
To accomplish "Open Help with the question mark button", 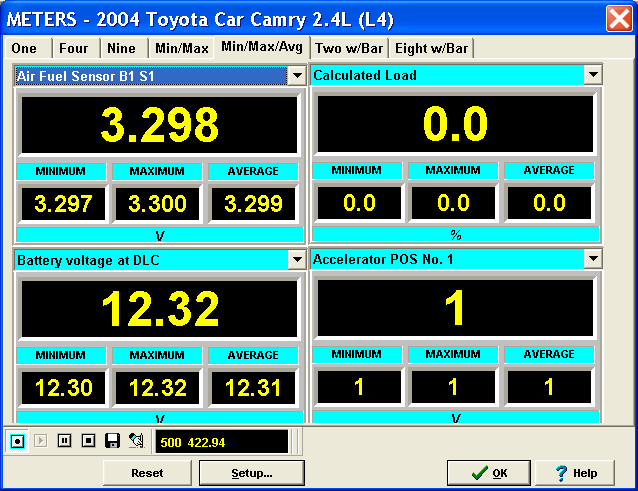I will tap(574, 473).
